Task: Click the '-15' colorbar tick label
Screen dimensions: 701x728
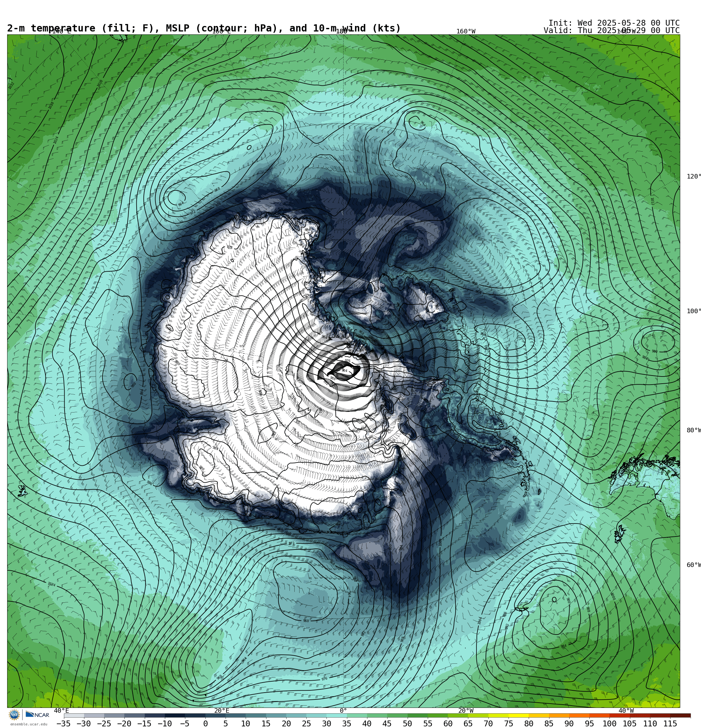Action: 144,723
